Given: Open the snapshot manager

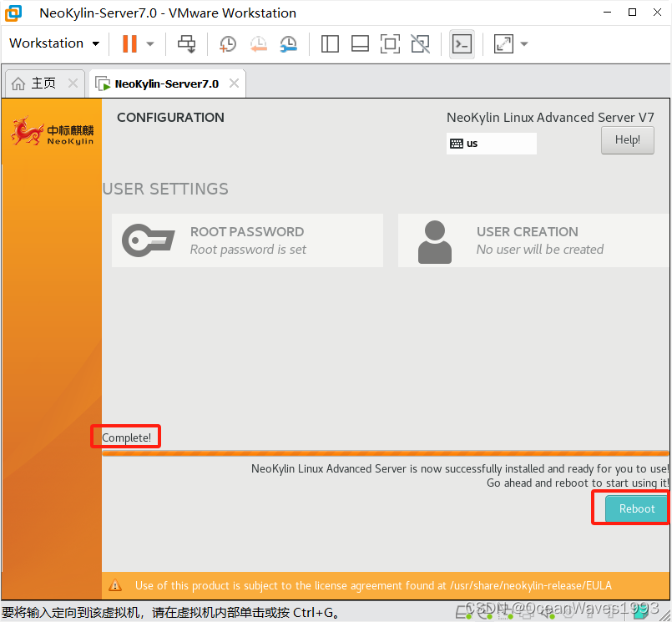Looking at the screenshot, I should tap(288, 43).
